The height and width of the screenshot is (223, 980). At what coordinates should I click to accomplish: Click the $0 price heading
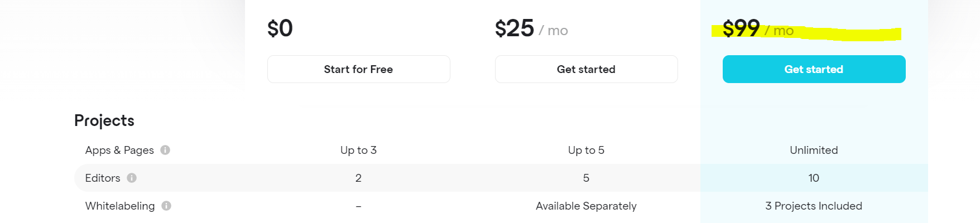click(x=280, y=28)
